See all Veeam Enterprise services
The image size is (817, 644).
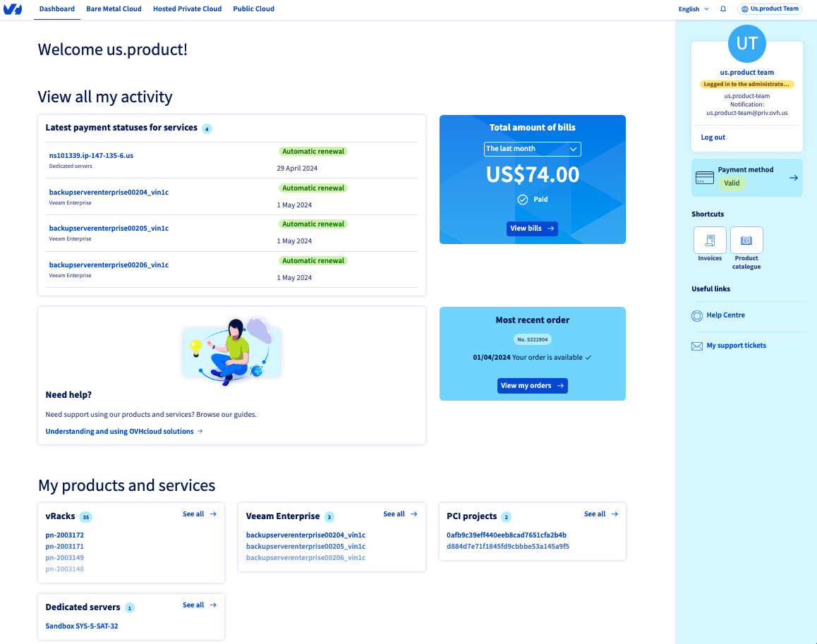tap(394, 514)
